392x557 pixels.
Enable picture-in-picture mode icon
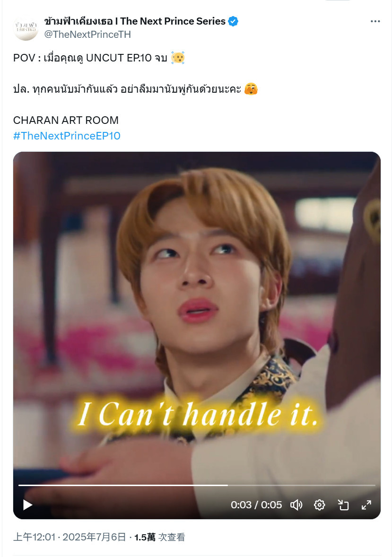343,505
